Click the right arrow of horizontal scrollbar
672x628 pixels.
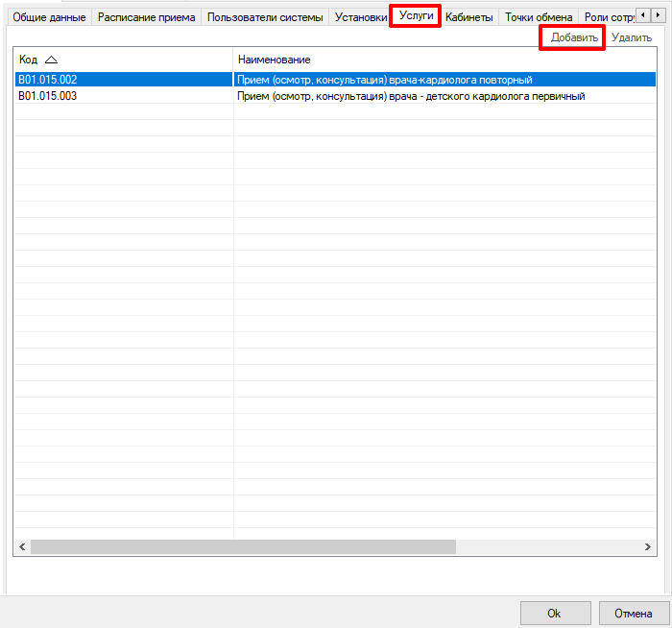point(649,546)
